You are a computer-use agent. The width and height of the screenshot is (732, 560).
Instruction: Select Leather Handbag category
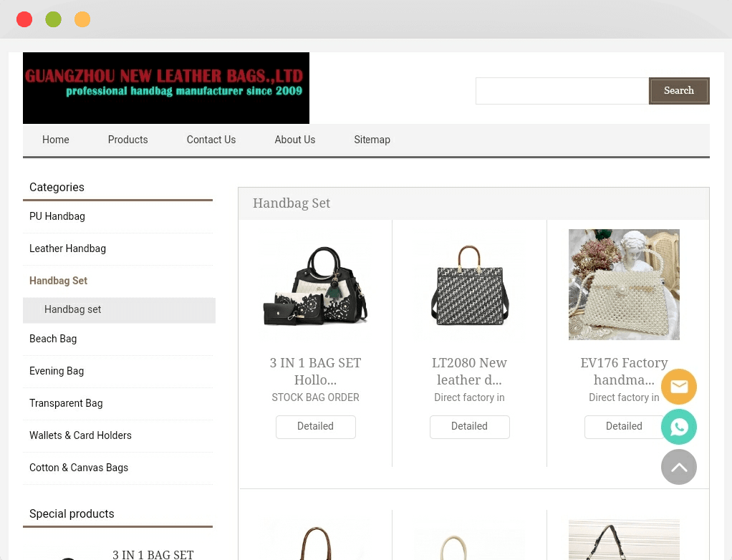68,248
